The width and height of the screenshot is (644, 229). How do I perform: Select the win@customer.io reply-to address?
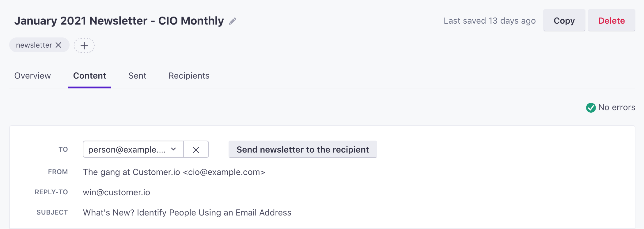point(116,192)
